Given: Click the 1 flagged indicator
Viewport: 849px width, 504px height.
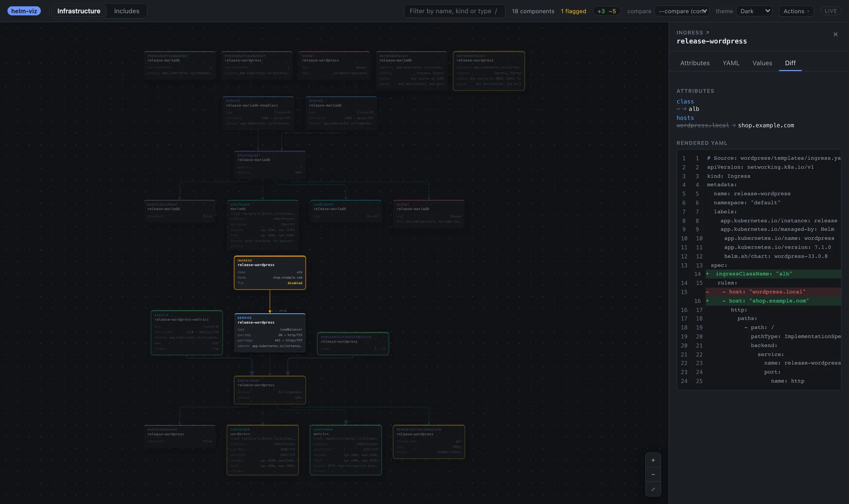Looking at the screenshot, I should pos(573,11).
